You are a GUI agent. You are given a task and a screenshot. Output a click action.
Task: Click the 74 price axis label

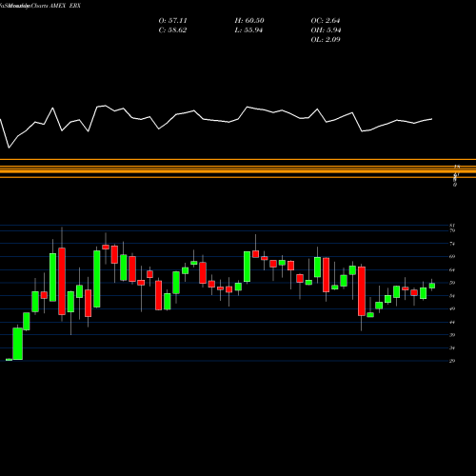(452, 244)
